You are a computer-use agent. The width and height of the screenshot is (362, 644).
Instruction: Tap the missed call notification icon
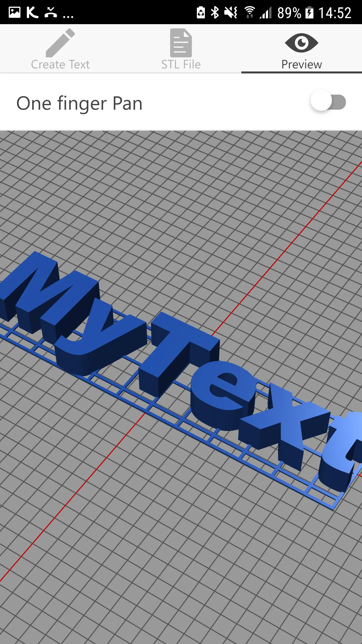click(x=51, y=12)
